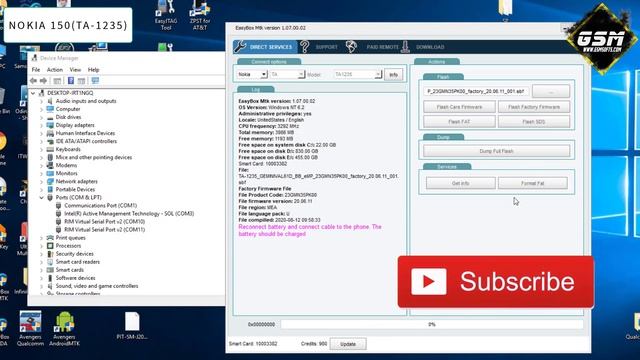Expand the Disk drives node

click(41, 117)
